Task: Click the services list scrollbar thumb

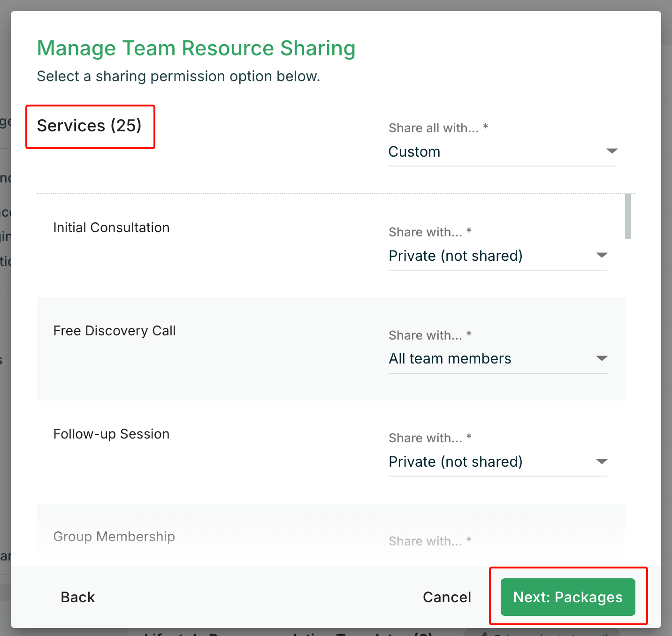Action: pyautogui.click(x=628, y=217)
